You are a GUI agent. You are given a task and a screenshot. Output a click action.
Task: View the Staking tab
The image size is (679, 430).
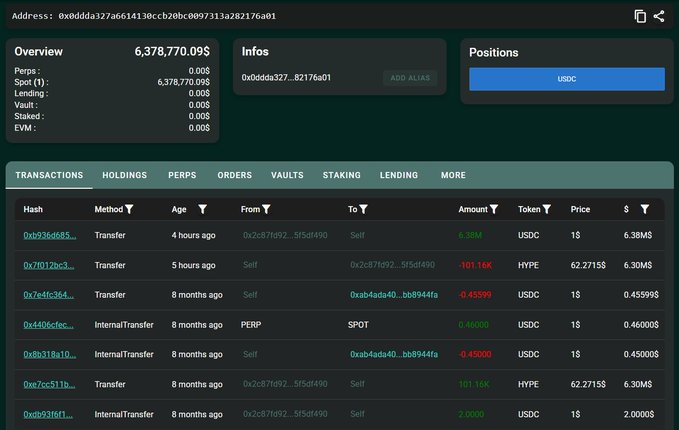pos(341,175)
